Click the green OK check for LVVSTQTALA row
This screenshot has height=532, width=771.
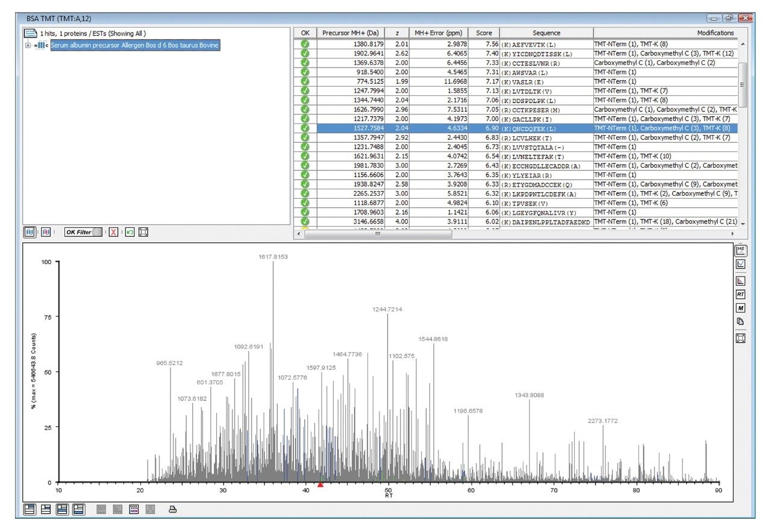pos(305,147)
